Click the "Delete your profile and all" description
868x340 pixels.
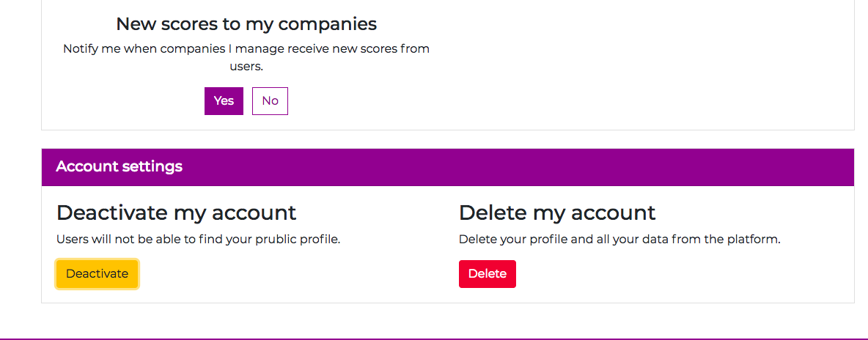coord(619,240)
